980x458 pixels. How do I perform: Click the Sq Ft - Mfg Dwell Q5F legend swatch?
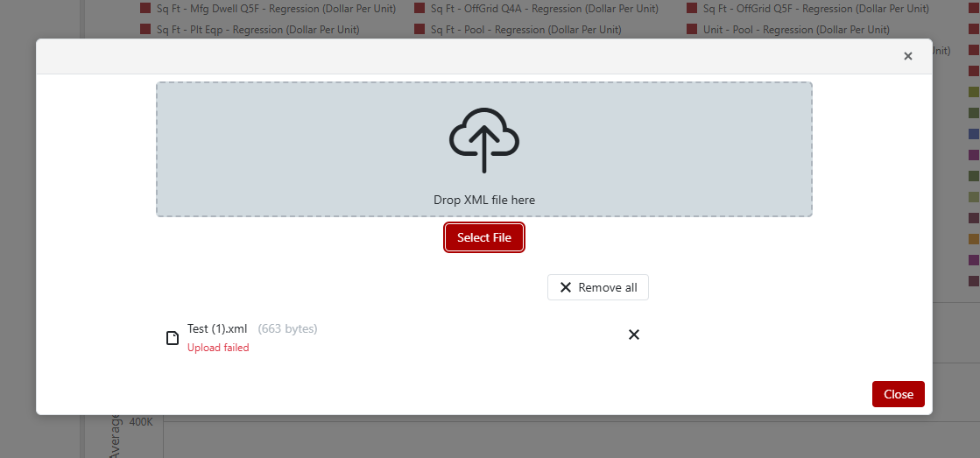(146, 9)
